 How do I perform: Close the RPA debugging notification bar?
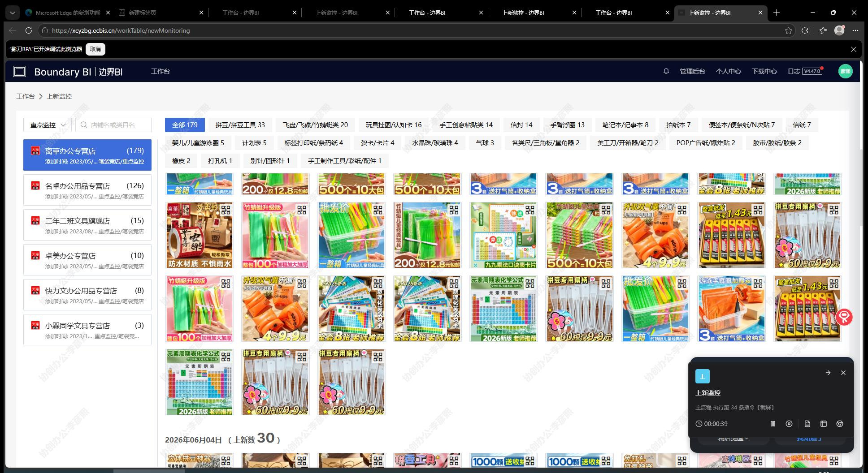(854, 49)
